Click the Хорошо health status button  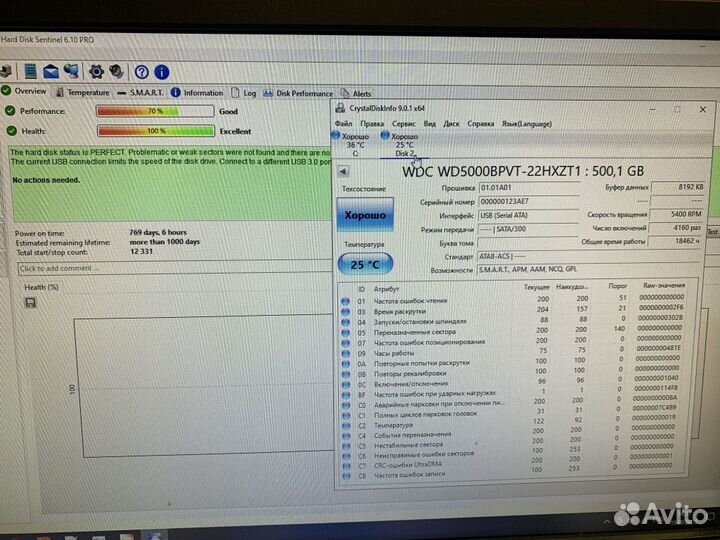coord(365,214)
